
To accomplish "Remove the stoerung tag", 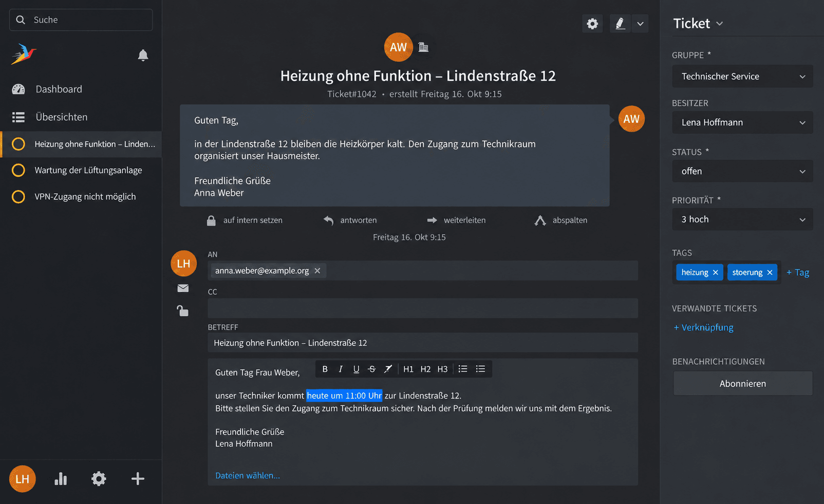I will tap(770, 273).
